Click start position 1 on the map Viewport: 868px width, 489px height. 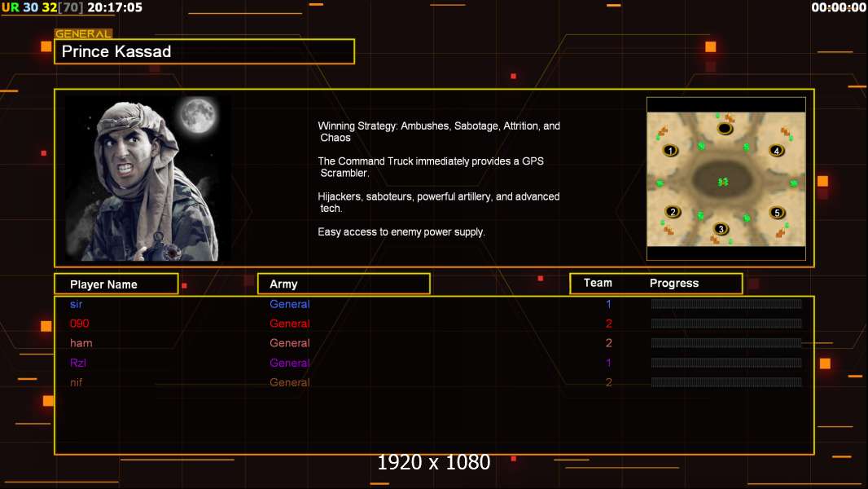pyautogui.click(x=670, y=150)
